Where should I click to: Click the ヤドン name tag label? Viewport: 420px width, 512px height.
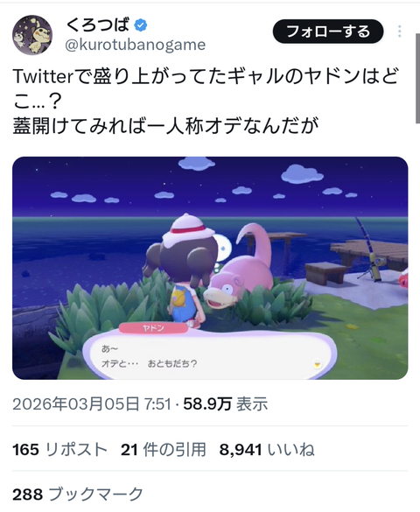[x=153, y=328]
